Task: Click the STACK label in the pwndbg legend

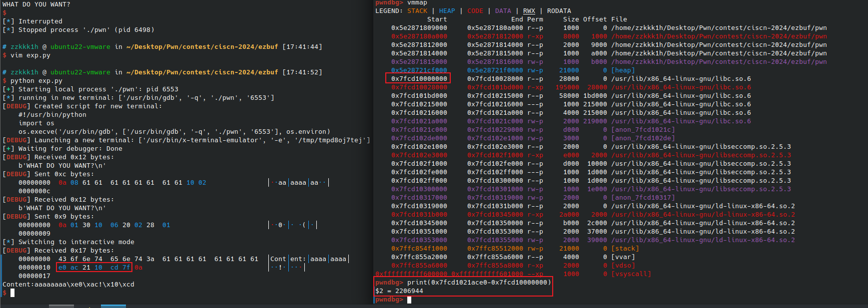Action: point(417,11)
